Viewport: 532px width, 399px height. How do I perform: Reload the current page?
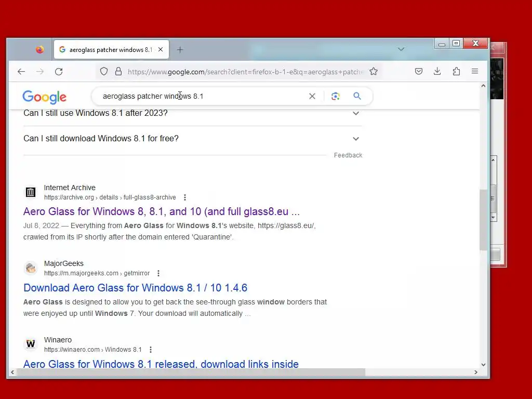pyautogui.click(x=59, y=72)
